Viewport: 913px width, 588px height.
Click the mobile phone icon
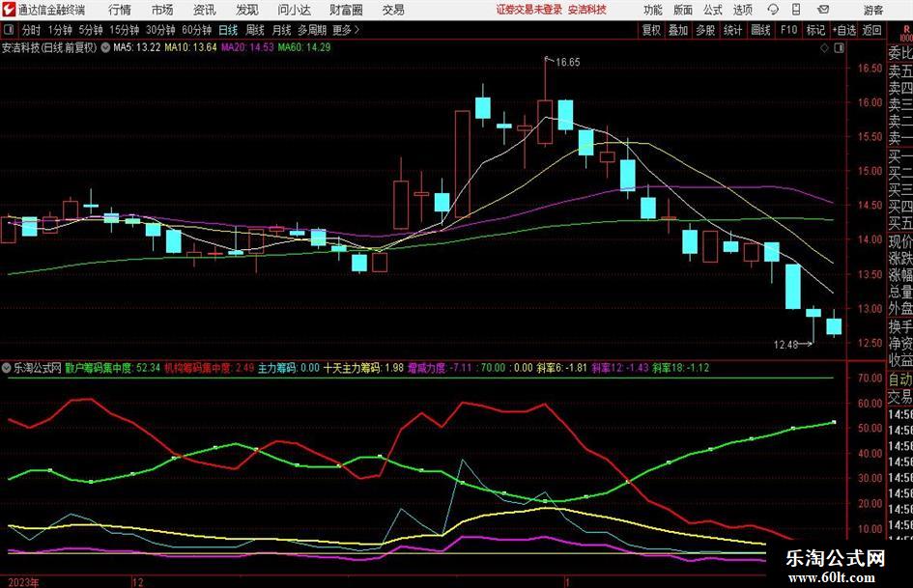click(x=796, y=10)
